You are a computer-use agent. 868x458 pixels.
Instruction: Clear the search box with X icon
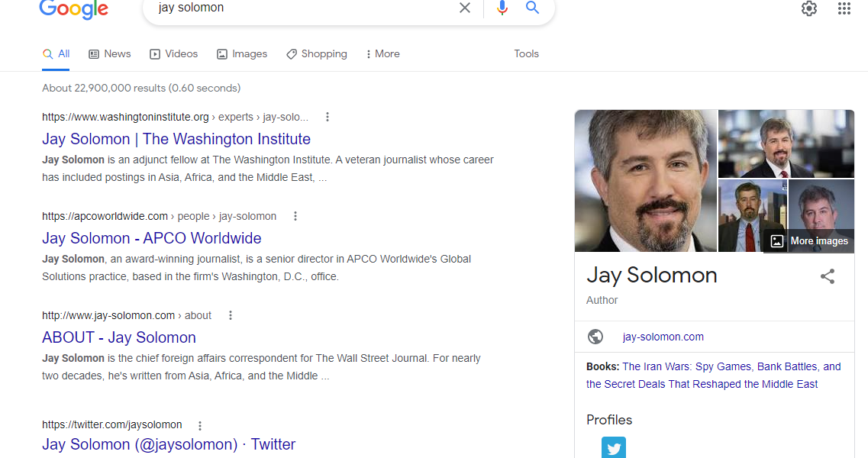click(x=465, y=8)
